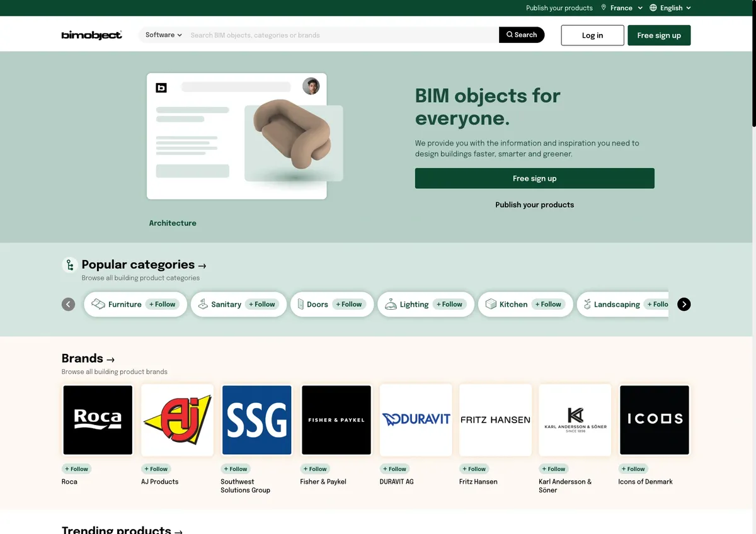Click the Log in button
Viewport: 756px width, 534px height.
click(592, 35)
